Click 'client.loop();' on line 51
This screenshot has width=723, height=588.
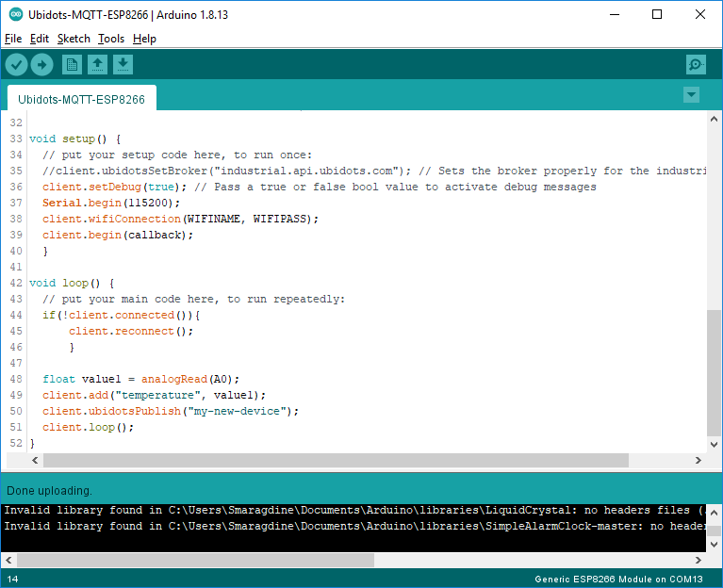coord(88,427)
